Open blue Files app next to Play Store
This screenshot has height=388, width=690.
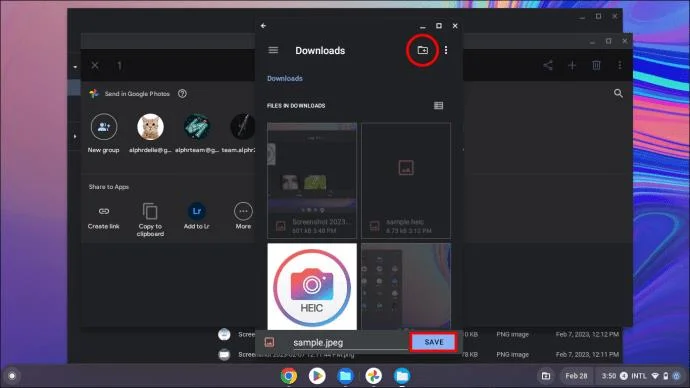click(x=345, y=376)
